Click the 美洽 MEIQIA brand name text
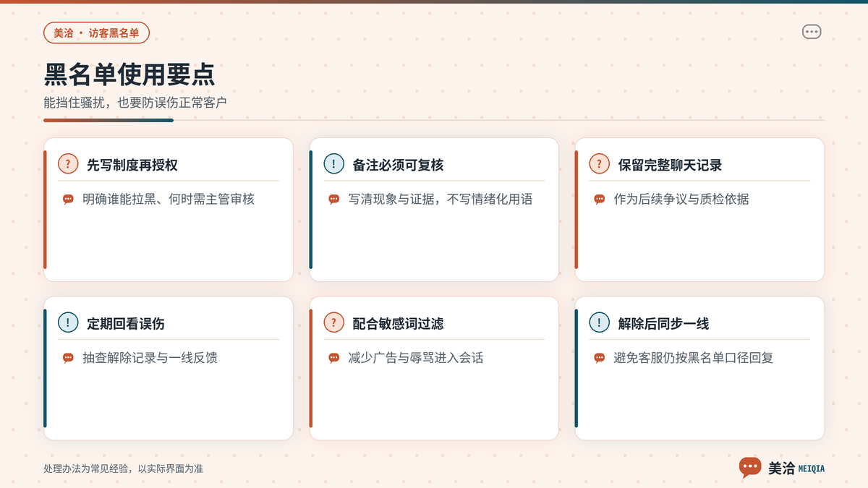The height and width of the screenshot is (488, 868). coord(796,468)
